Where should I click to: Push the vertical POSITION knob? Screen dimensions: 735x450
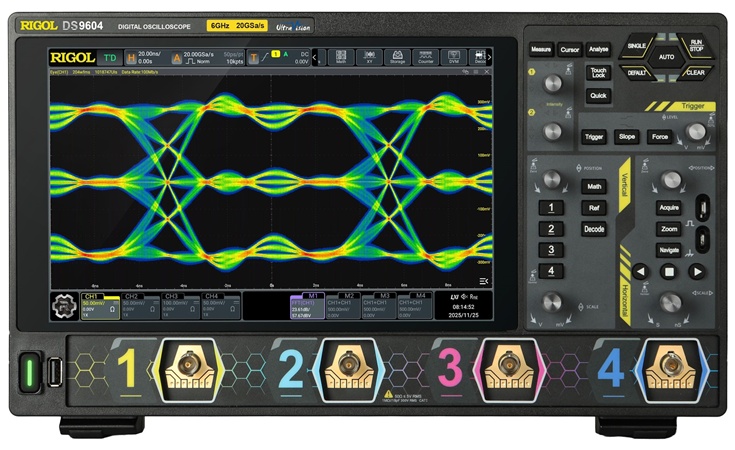(x=552, y=179)
